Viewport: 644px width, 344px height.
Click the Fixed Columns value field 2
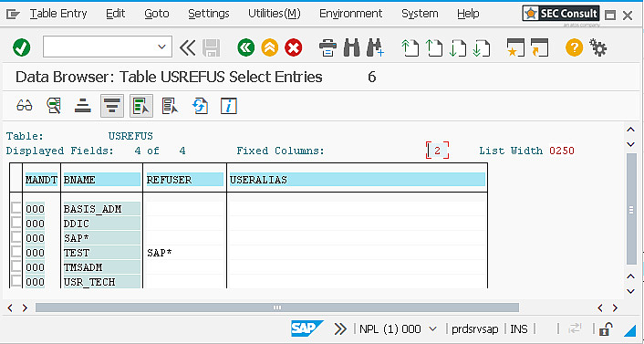click(x=438, y=151)
